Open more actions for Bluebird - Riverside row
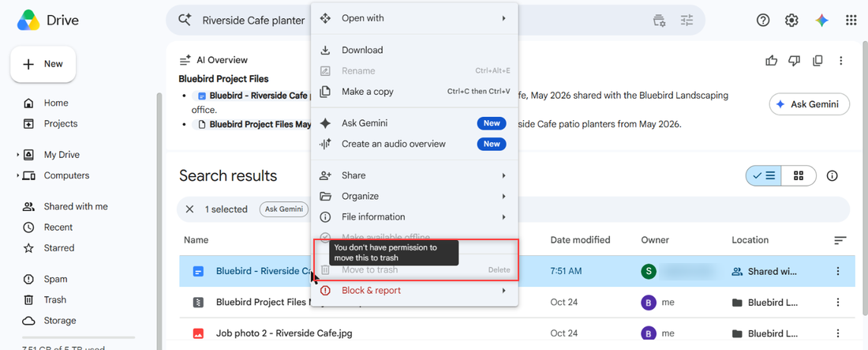868x350 pixels. [837, 271]
